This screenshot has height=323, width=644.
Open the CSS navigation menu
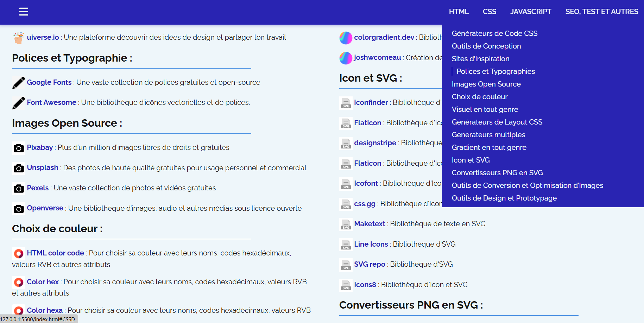tap(490, 12)
